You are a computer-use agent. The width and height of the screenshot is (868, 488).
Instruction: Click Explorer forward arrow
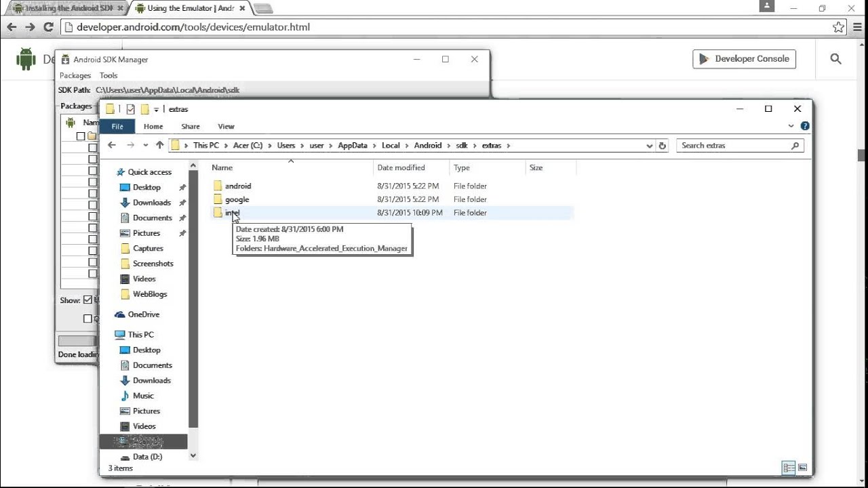pyautogui.click(x=130, y=145)
